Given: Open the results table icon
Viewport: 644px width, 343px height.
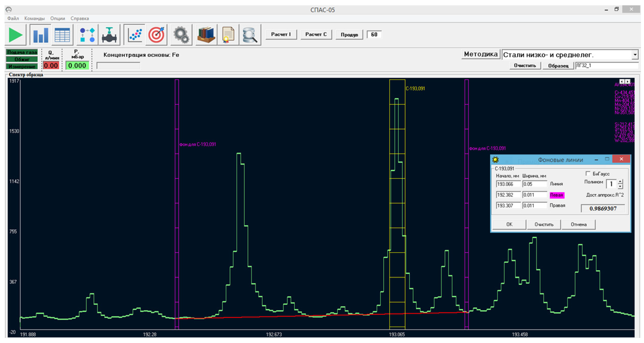Looking at the screenshot, I should [x=62, y=35].
